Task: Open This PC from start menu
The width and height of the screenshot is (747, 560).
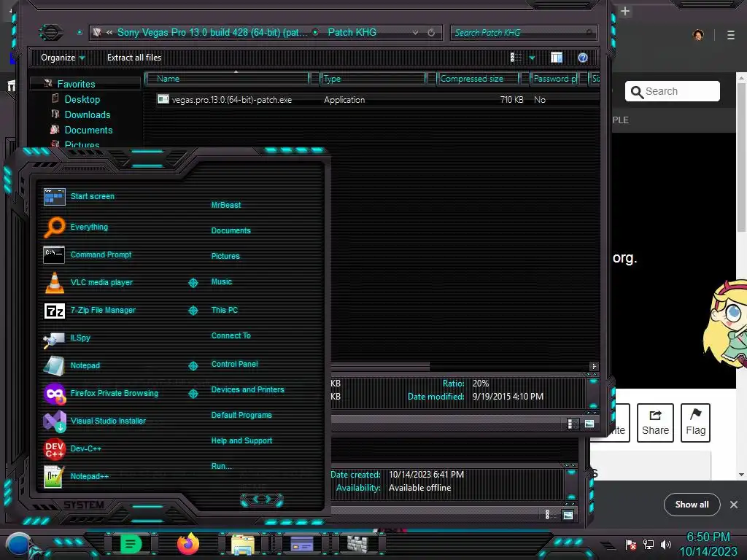Action: [x=225, y=310]
